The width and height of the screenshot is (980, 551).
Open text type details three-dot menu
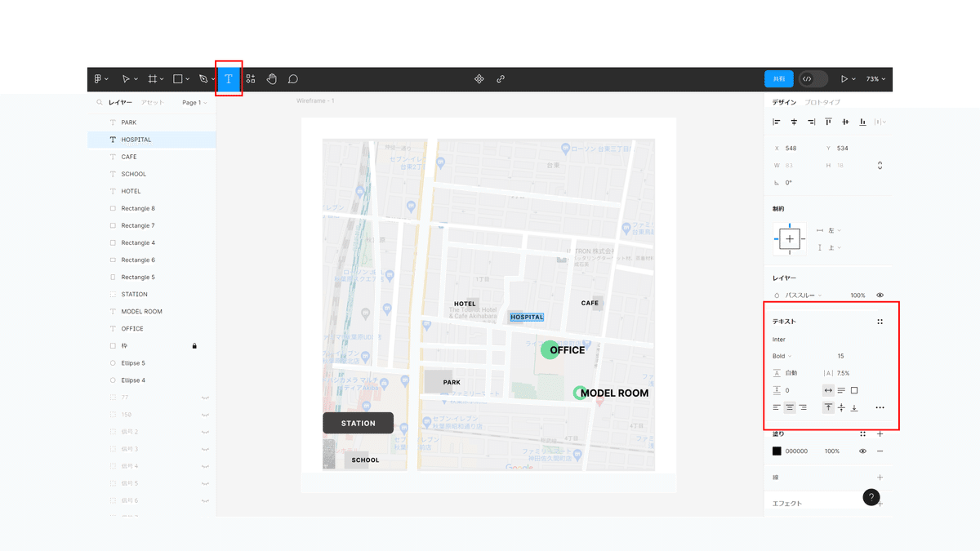[880, 407]
